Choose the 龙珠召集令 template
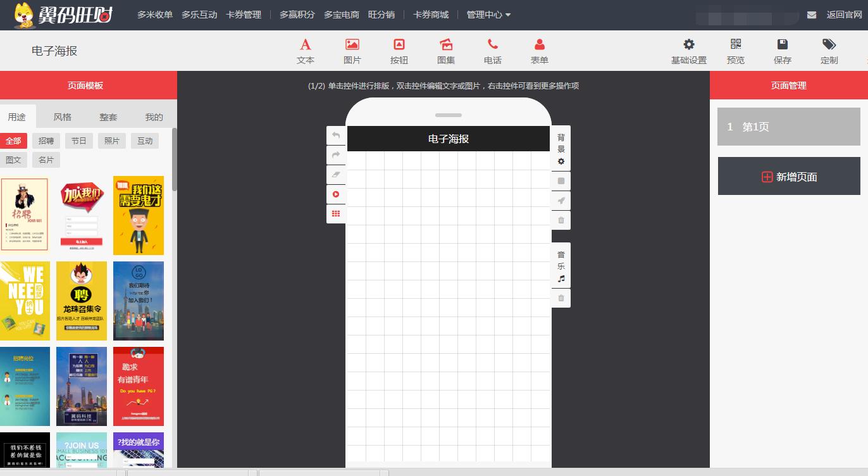 (82, 301)
